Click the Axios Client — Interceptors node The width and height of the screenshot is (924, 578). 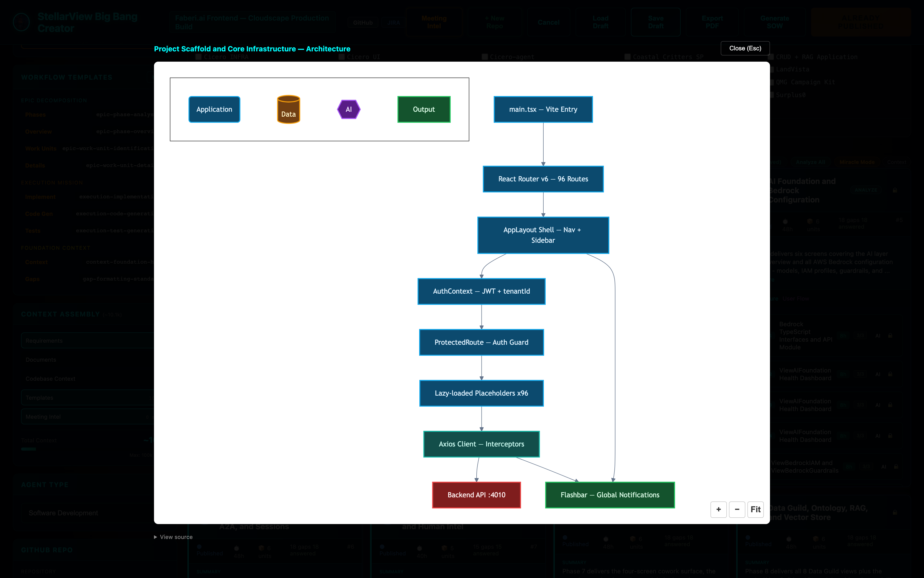coord(482,444)
